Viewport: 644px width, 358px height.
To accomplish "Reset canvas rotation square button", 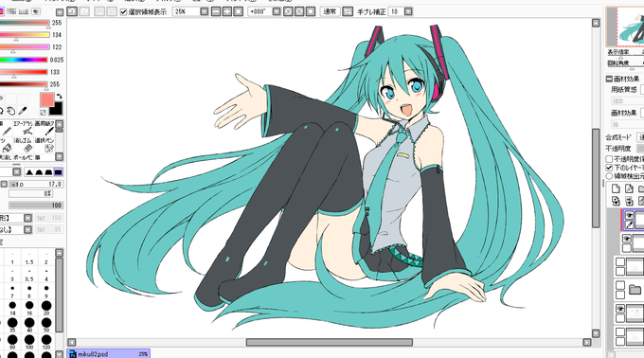I will [311, 11].
